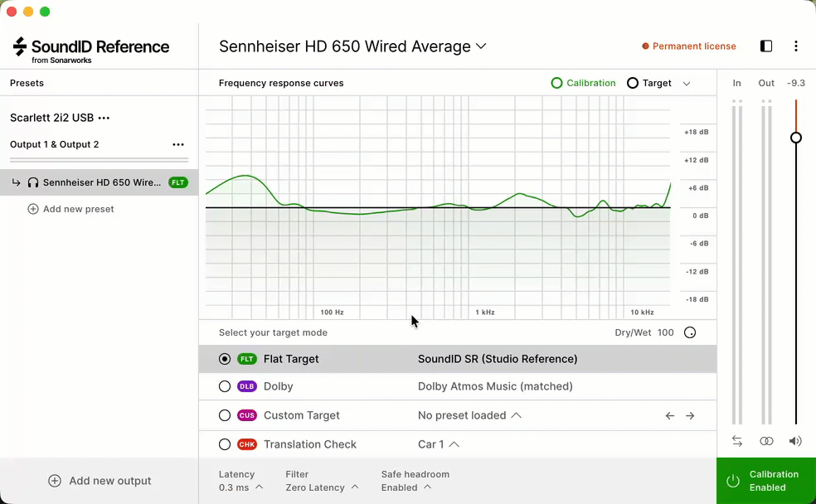Open the sidebar panel toggle icon
This screenshot has height=504, width=816.
(765, 46)
